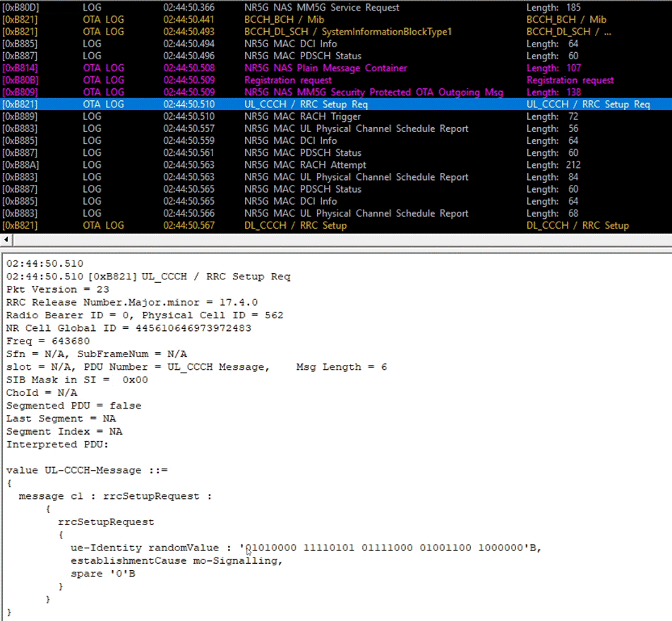Click the detail header line with [0xB821]
The width and height of the screenshot is (672, 621).
pos(148,277)
